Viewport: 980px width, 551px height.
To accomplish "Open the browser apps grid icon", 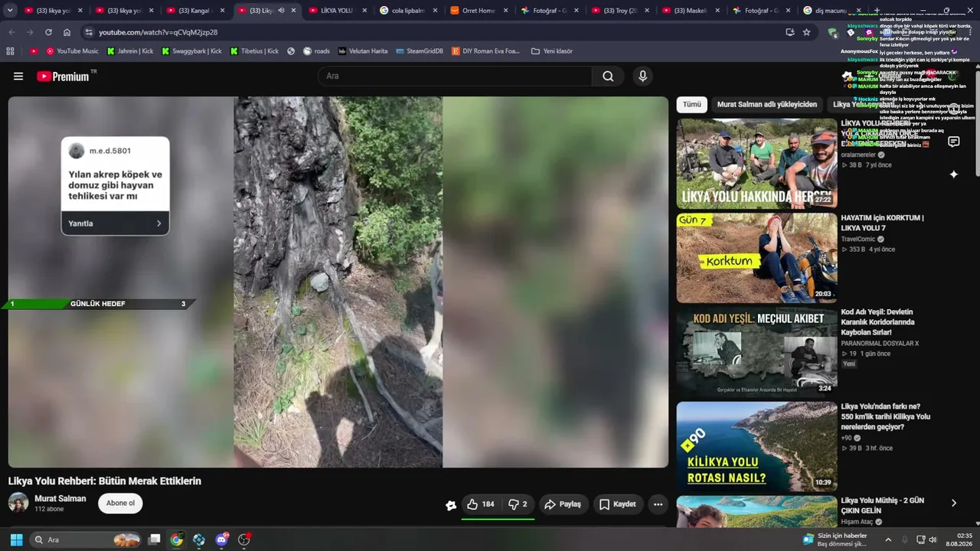I will [x=10, y=51].
